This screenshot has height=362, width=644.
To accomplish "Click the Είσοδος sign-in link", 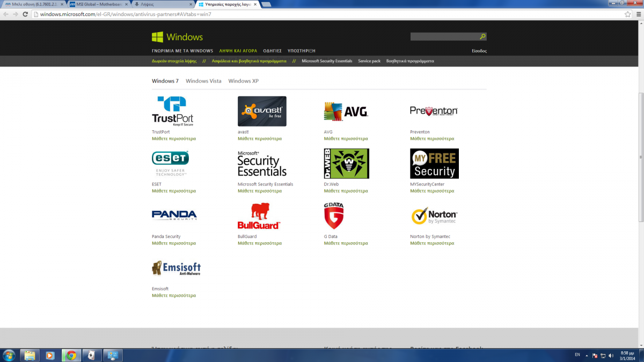I will point(479,51).
